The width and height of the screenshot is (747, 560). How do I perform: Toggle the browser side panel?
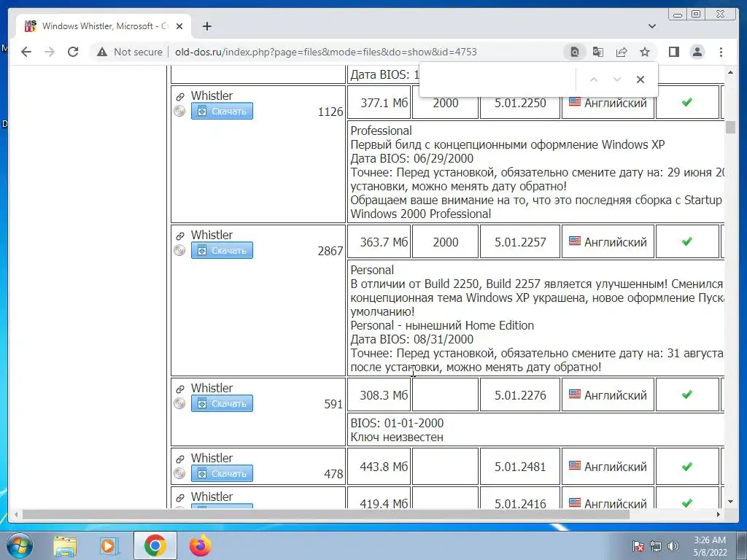673,52
